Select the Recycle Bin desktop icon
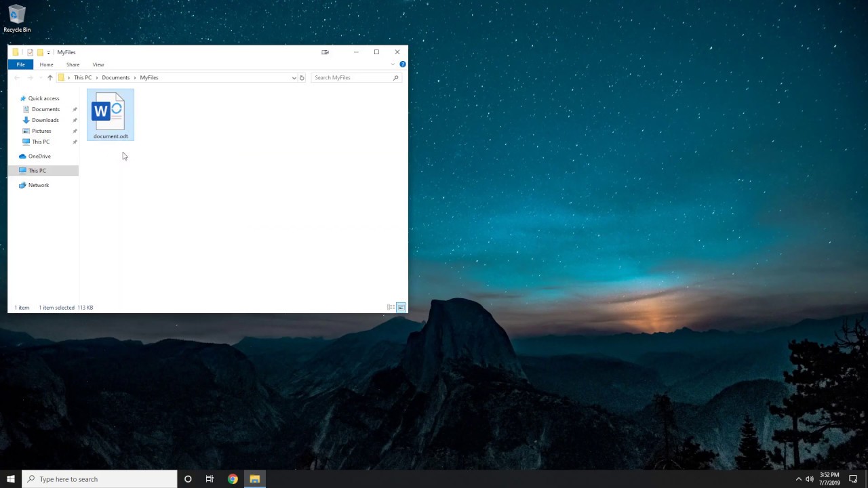The height and width of the screenshot is (488, 868). pos(17,19)
